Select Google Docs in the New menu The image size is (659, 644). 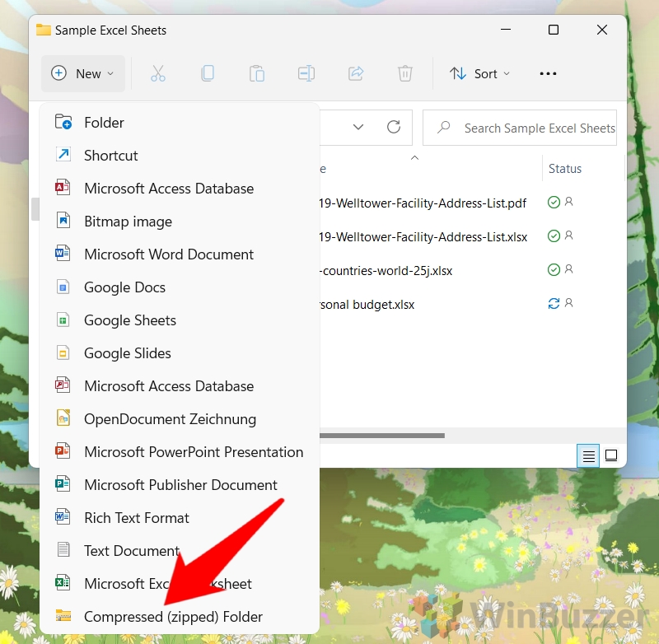[180, 287]
